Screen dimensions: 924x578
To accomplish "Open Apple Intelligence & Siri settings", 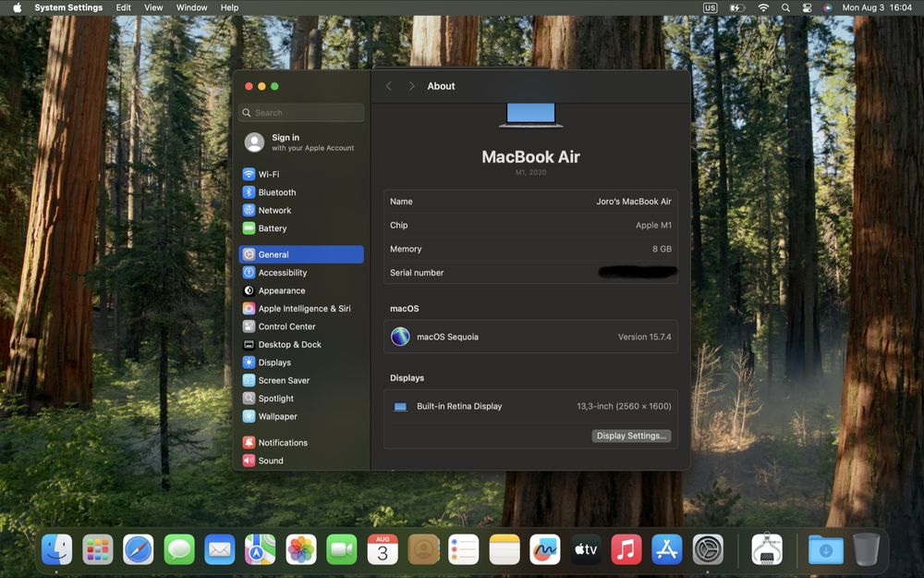I will click(301, 309).
